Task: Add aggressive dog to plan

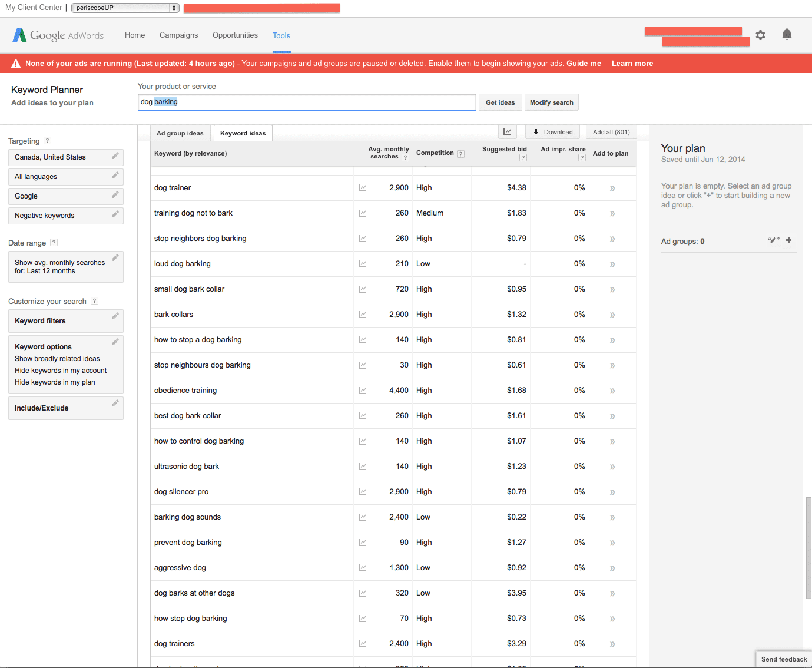Action: (x=612, y=568)
